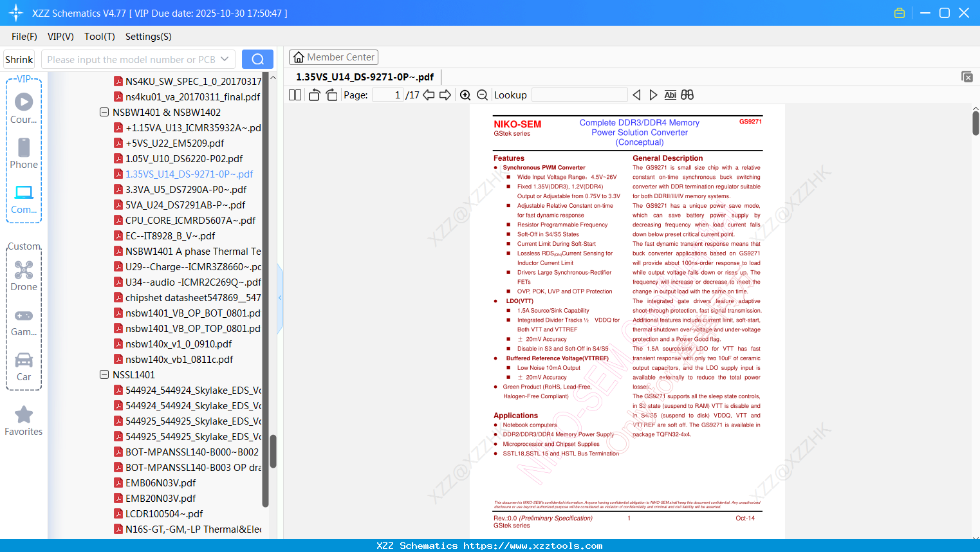Screen dimensions: 980x552
Task: Rotate the PDF page clockwise
Action: pos(331,95)
